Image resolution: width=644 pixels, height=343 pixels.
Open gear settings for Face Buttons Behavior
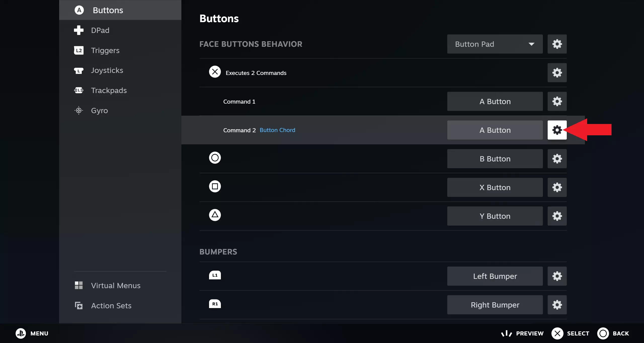pyautogui.click(x=557, y=44)
